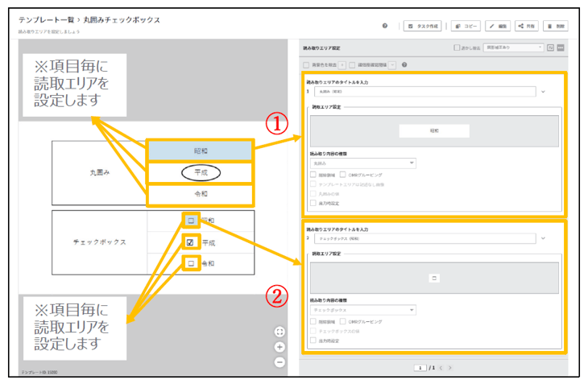Click the 削除 trash button
This screenshot has width=588, height=388.
click(x=557, y=26)
